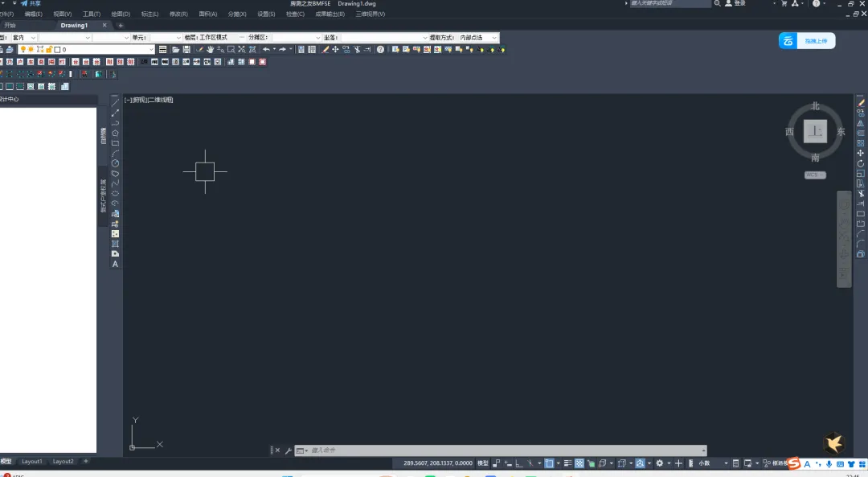Click the Open file folder icon
The height and width of the screenshot is (477, 868).
(x=175, y=50)
